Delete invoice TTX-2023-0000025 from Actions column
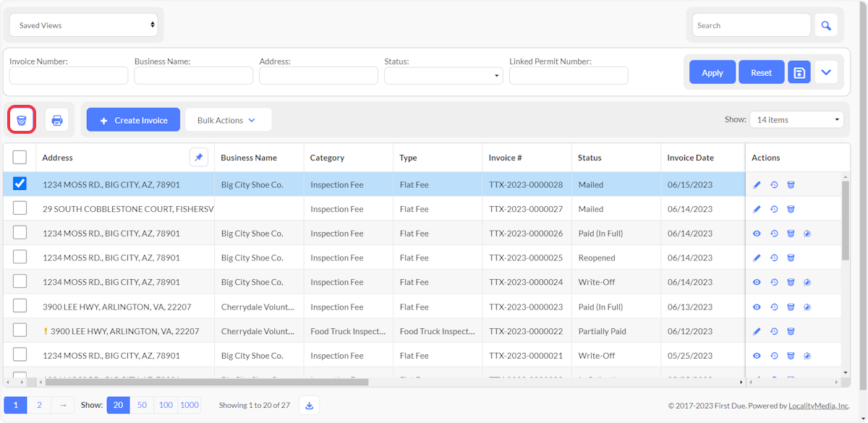The height and width of the screenshot is (423, 868). pos(791,258)
